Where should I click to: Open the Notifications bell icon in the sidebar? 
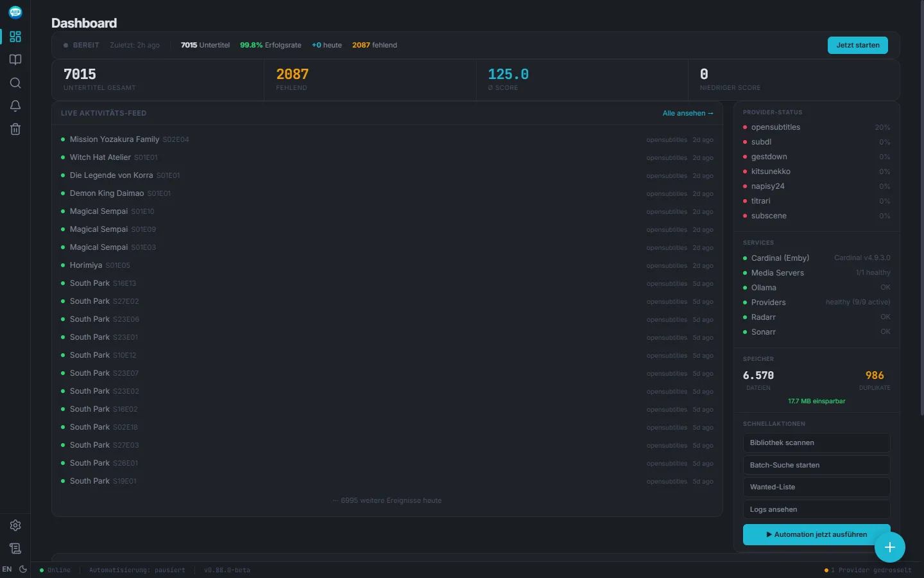(15, 106)
